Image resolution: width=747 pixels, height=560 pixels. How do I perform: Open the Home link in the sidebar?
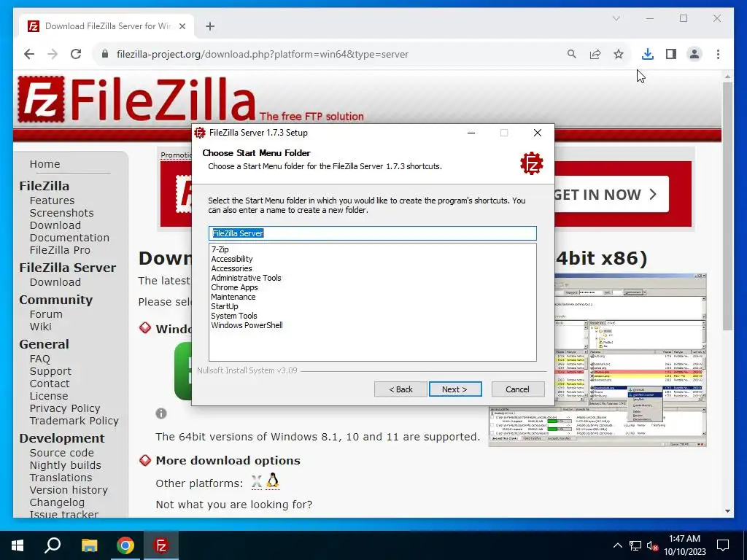[x=44, y=164]
